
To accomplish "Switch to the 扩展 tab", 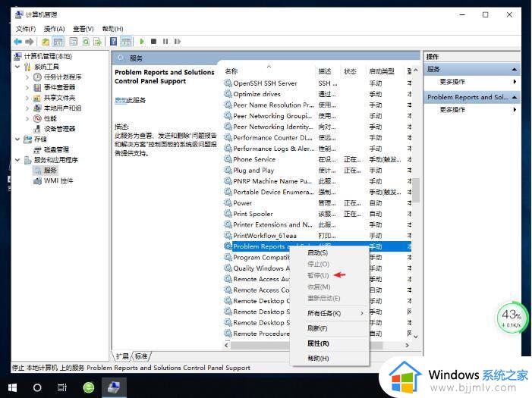I will coord(122,356).
